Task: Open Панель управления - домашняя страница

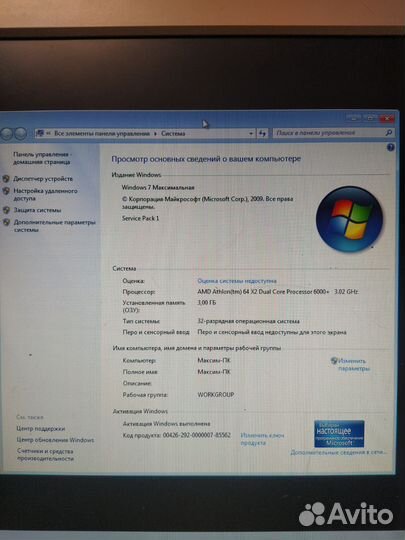Action: pos(42,158)
